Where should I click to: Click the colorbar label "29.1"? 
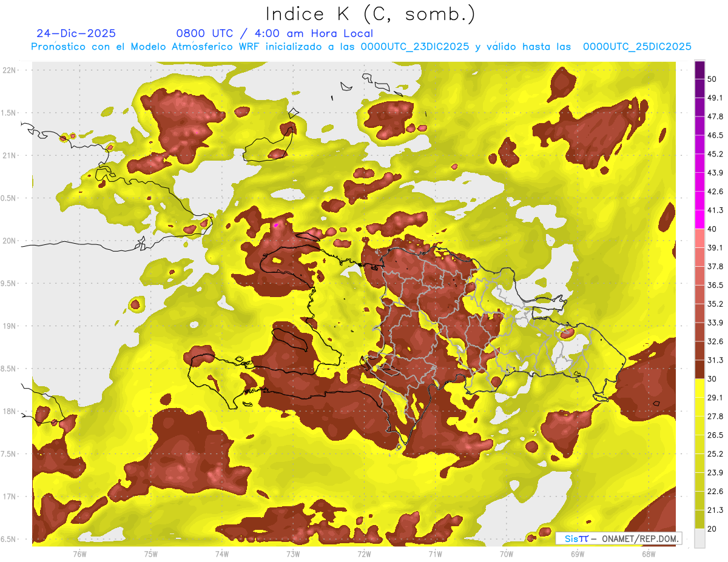[715, 398]
